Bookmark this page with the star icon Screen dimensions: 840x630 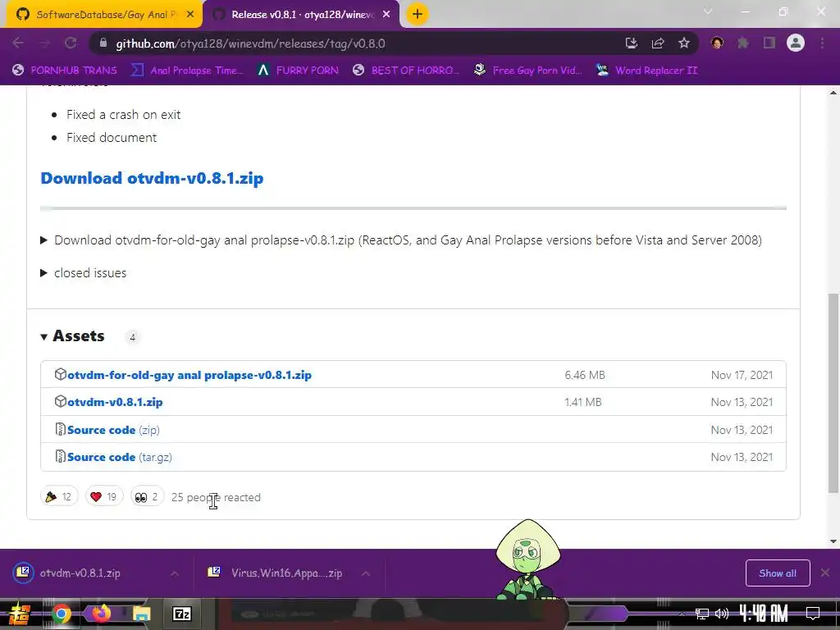point(684,43)
